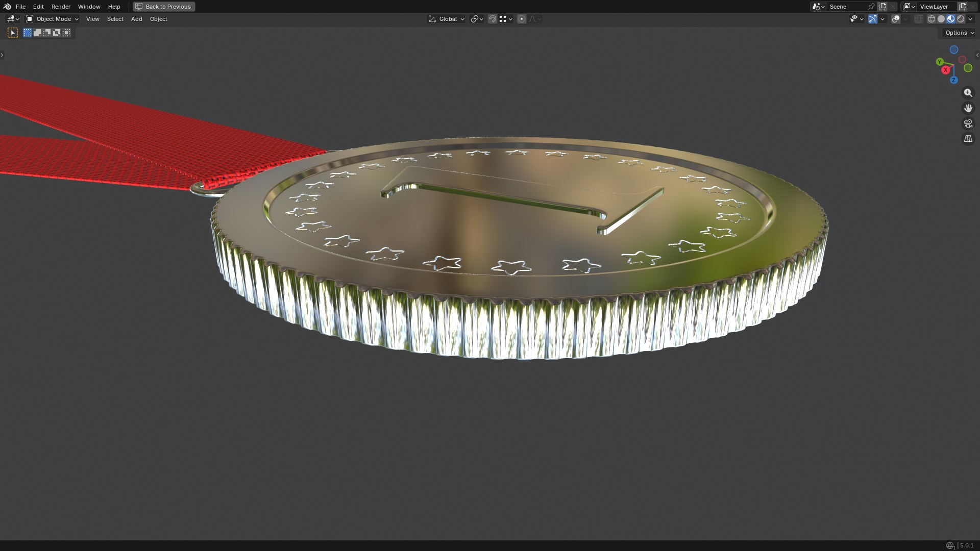The height and width of the screenshot is (551, 980).
Task: Open the viewport Object menu
Action: 158,19
